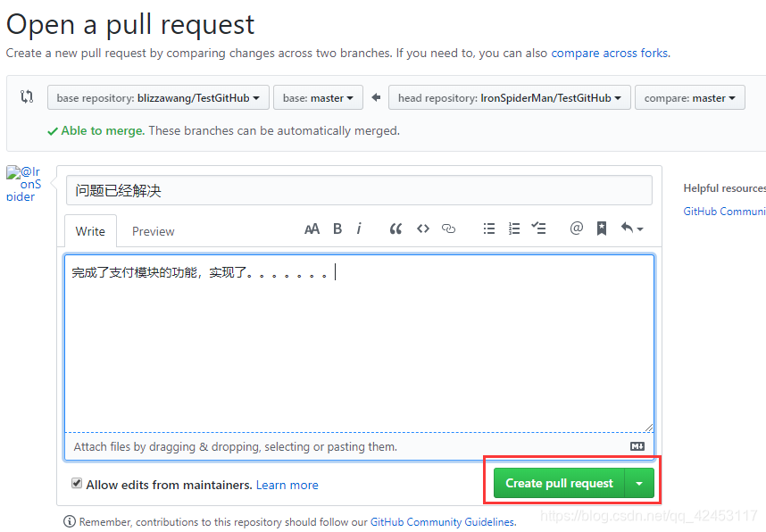Click the 'Able to merge.' status text

tap(103, 130)
